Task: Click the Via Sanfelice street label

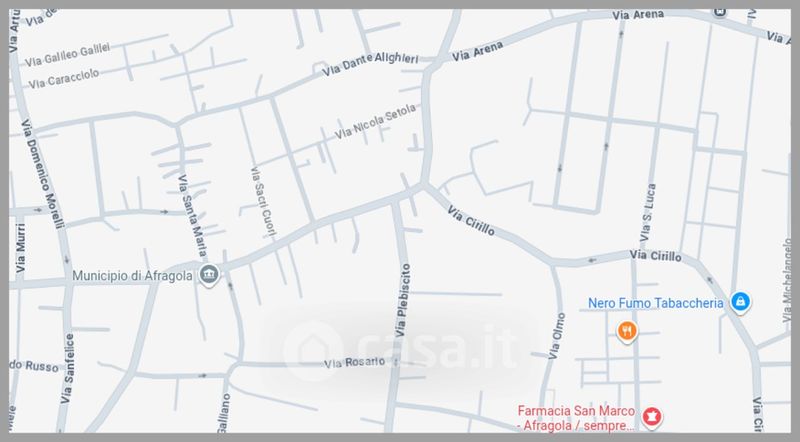Action: [67, 369]
